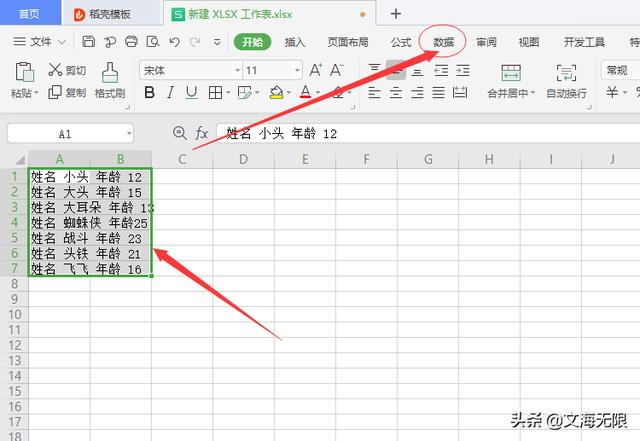Image resolution: width=640 pixels, height=441 pixels.
Task: Click the Select All corner triangle
Action: (20, 159)
